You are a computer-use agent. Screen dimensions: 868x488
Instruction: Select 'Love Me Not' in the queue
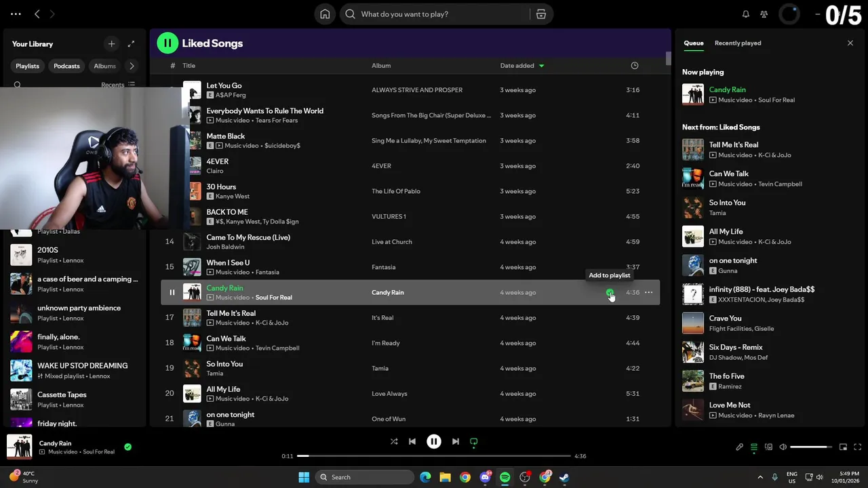pyautogui.click(x=770, y=410)
